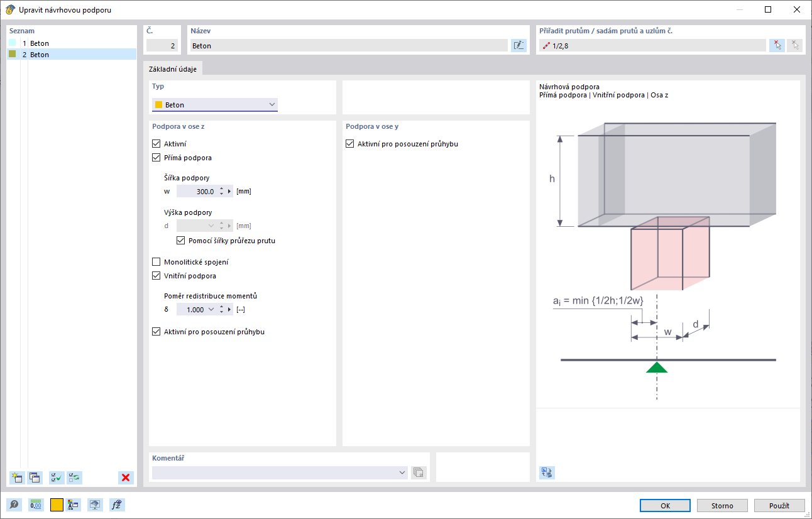Click the cyan color swatch for item 1

(12, 43)
